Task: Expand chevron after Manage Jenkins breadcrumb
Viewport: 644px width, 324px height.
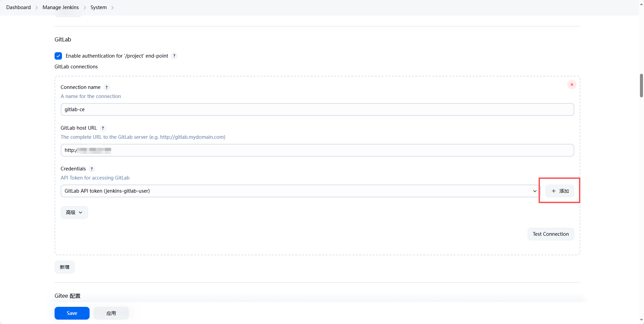Action: click(85, 8)
